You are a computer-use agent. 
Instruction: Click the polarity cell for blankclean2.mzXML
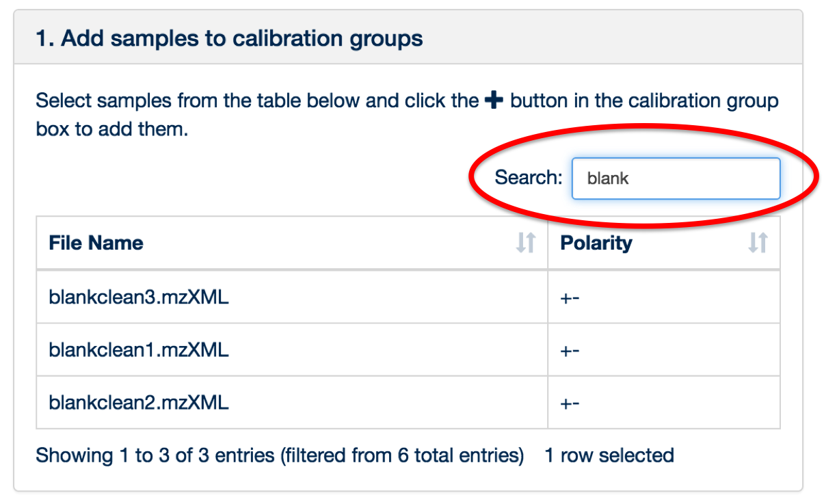(x=664, y=403)
